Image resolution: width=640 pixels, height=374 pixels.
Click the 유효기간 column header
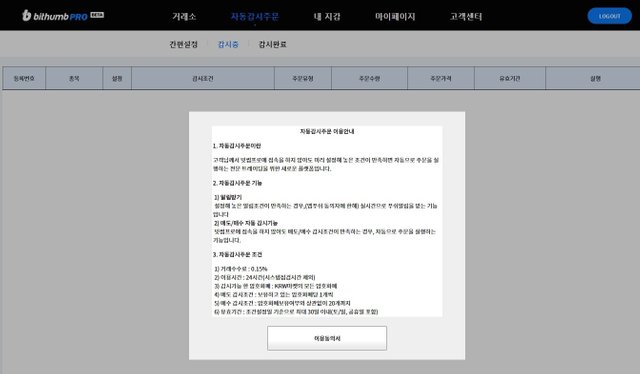[x=510, y=78]
